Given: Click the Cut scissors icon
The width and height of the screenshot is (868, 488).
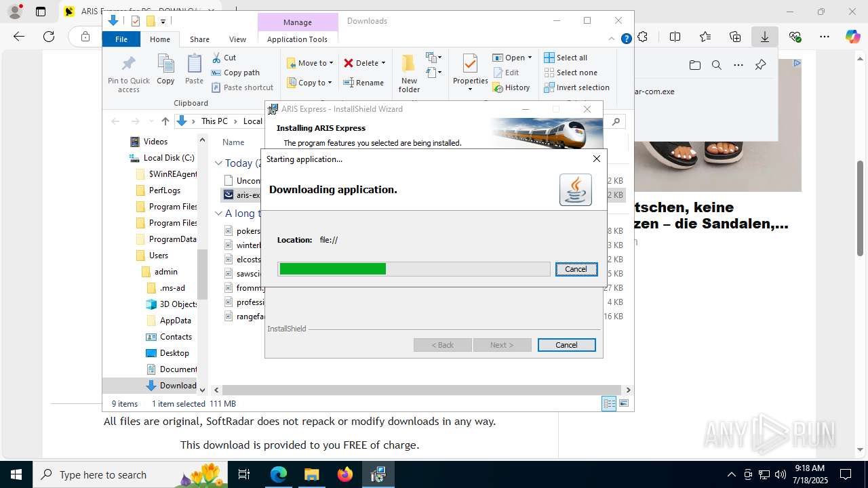Looking at the screenshot, I should click(216, 58).
